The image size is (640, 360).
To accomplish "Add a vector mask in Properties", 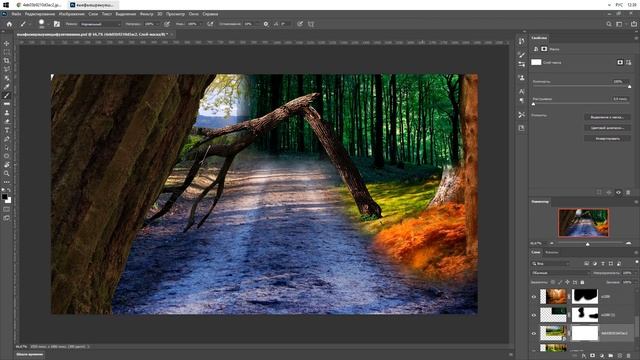I will [x=629, y=62].
